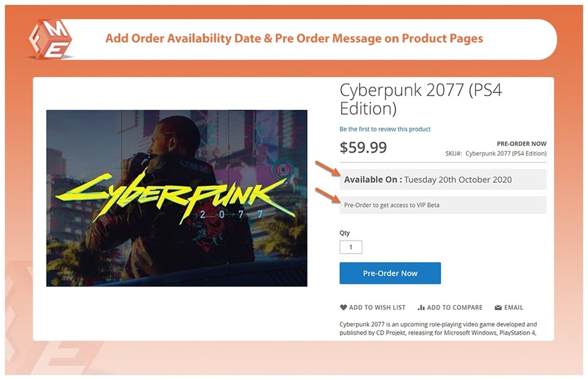Click the SKU value text
This screenshot has height=380, width=588.
click(506, 154)
